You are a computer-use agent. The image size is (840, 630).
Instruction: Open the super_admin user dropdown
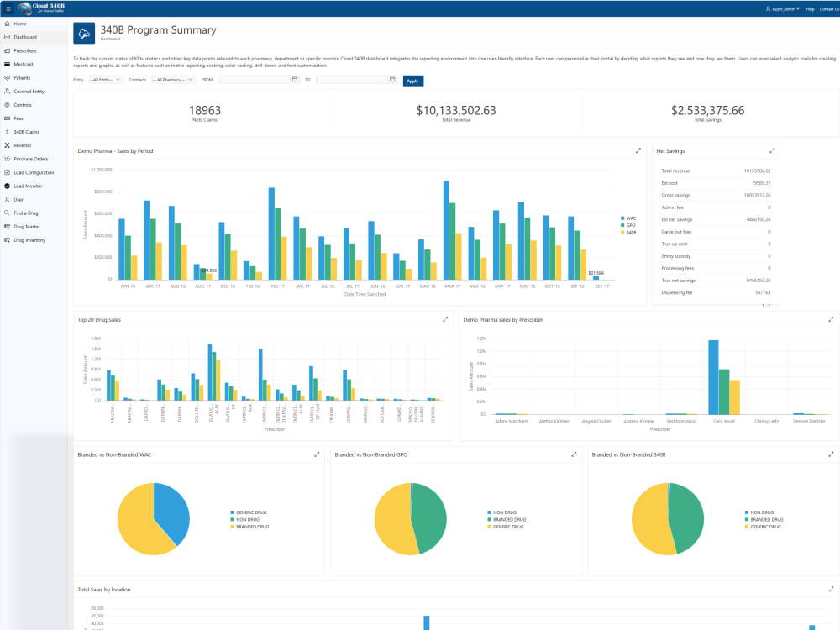pos(783,9)
